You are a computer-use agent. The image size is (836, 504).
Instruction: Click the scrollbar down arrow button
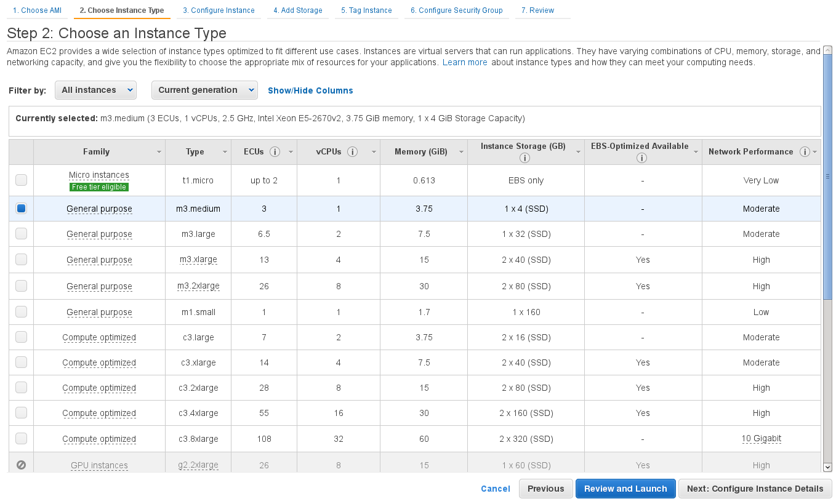827,468
